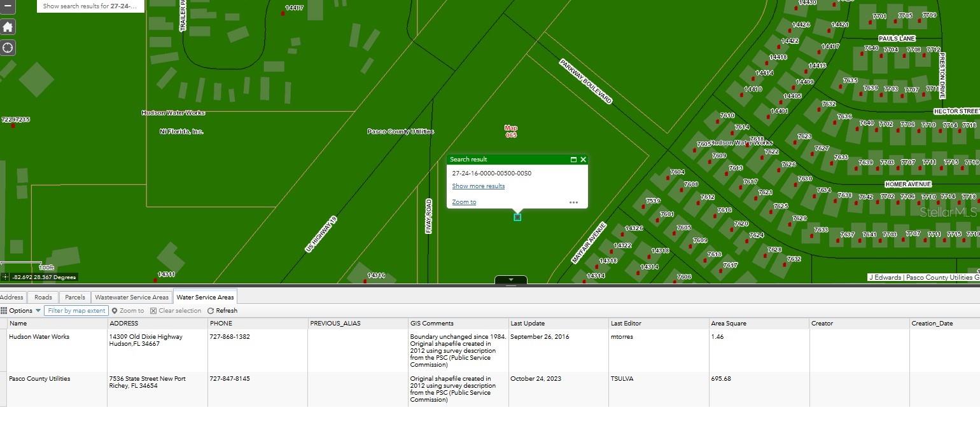Open the Options dropdown in table
Viewport: 980px width, 424px height.
point(21,311)
